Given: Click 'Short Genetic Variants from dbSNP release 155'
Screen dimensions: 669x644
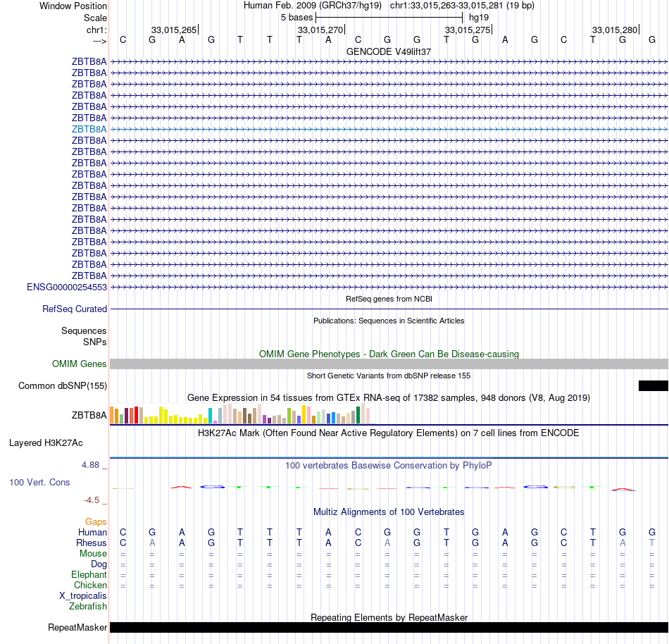Looking at the screenshot, I should pos(389,376).
